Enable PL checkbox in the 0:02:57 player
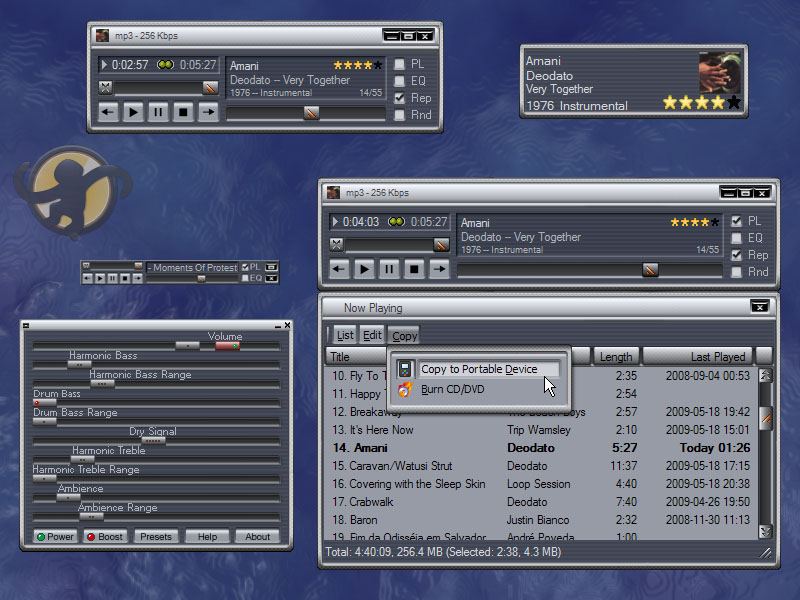Image resolution: width=800 pixels, height=600 pixels. [400, 64]
